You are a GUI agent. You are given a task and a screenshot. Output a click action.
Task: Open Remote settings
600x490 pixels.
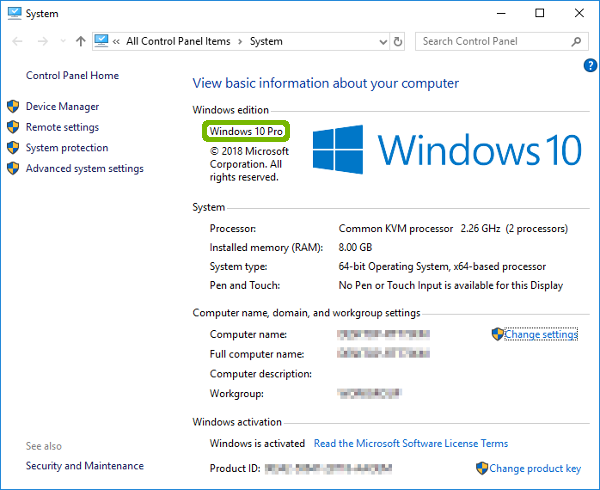pyautogui.click(x=62, y=127)
